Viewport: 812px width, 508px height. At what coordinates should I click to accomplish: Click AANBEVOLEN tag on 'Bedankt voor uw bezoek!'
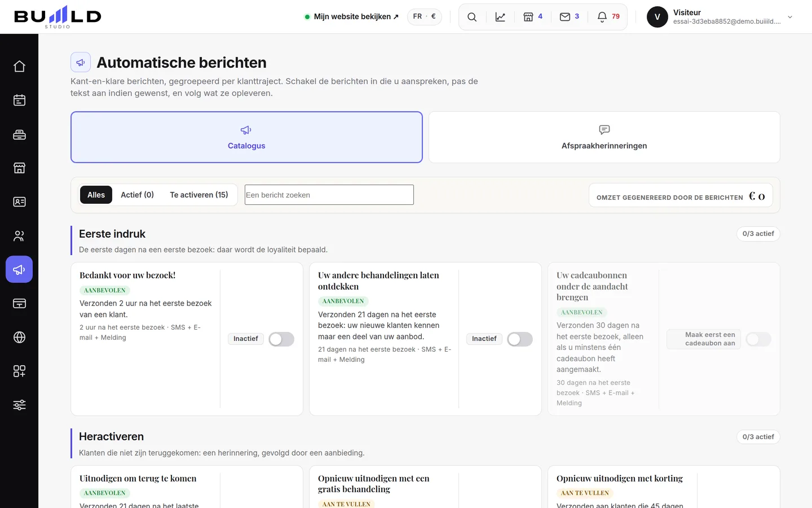coord(105,290)
